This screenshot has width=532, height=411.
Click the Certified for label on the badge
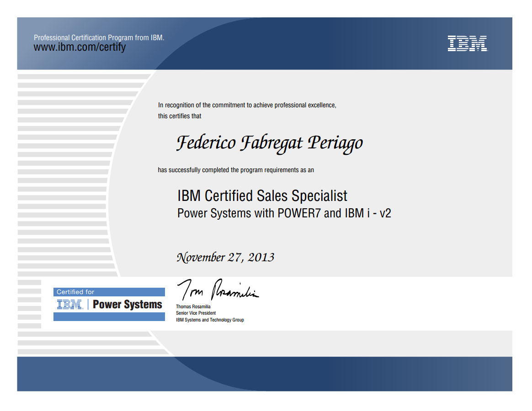[x=75, y=292]
